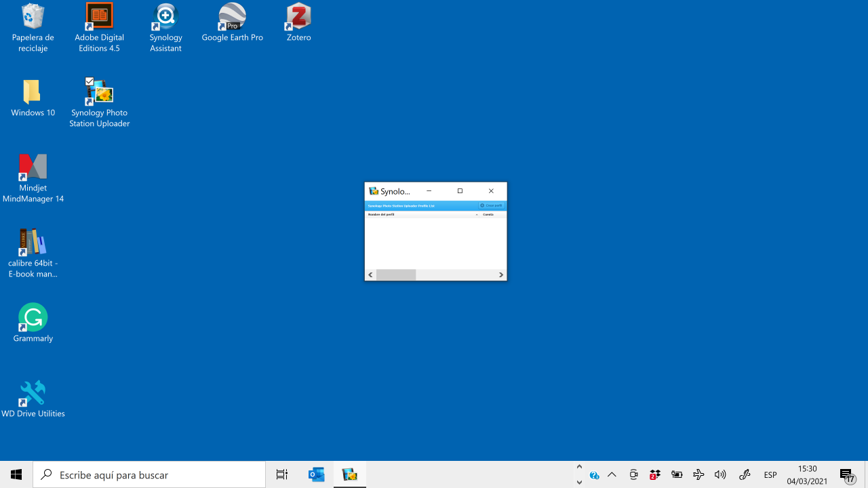Open the Windows Ink Workspace pen icon
868x488 pixels.
[744, 474]
